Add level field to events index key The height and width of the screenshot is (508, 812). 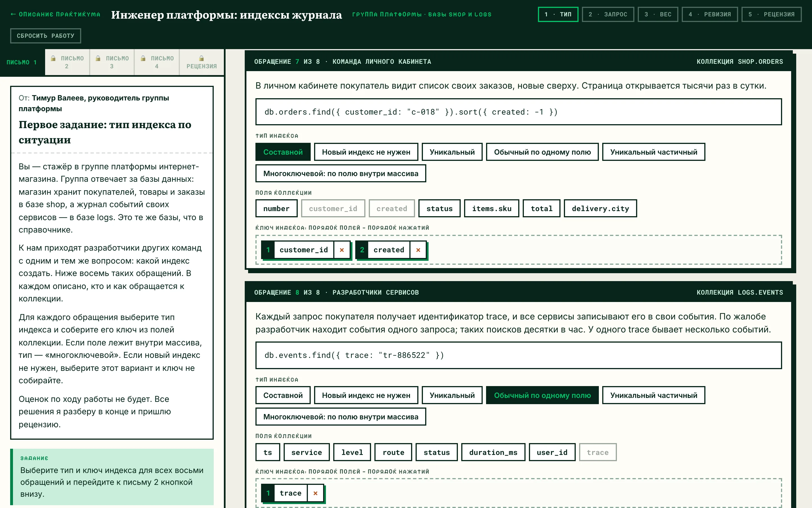point(352,453)
